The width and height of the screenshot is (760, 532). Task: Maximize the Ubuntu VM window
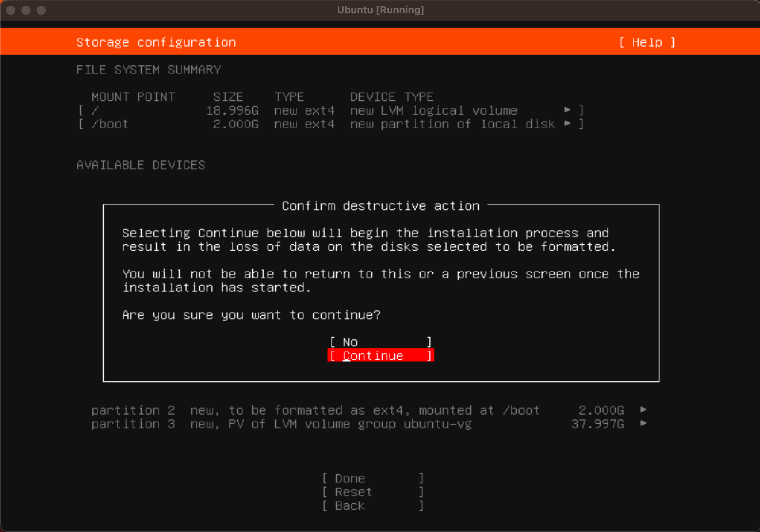tap(41, 10)
